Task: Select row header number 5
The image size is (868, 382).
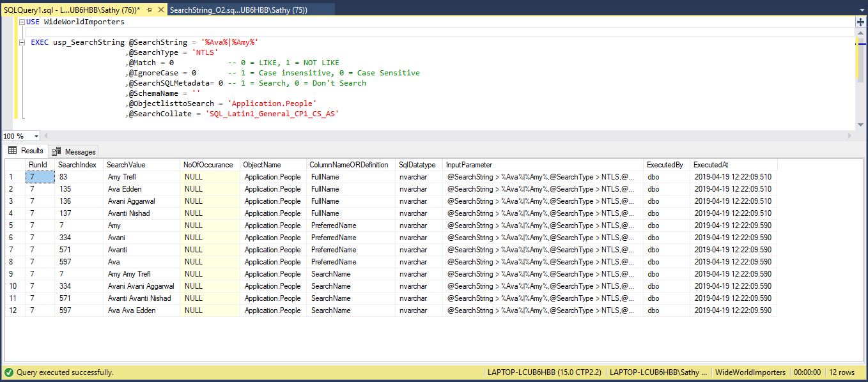Action: point(15,225)
